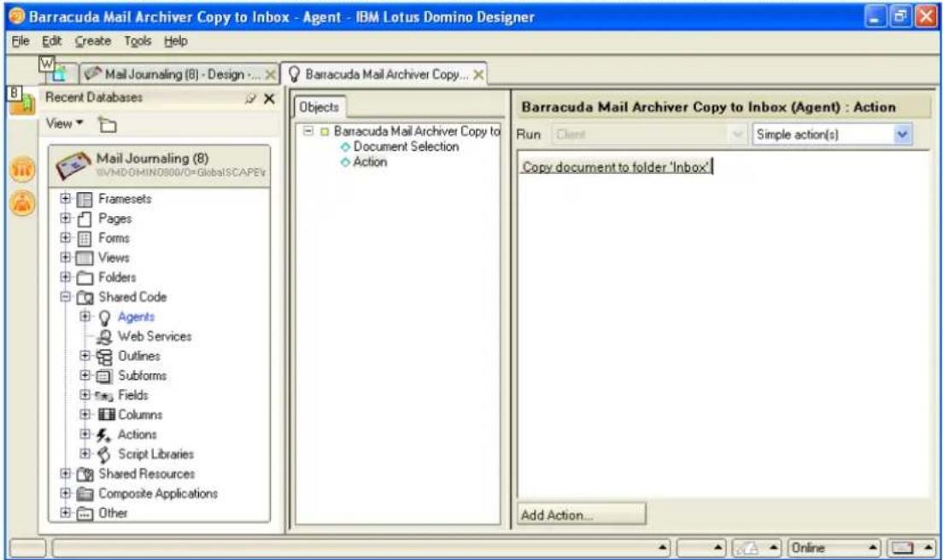Close the Recent Databases panel
This screenshot has height=560, width=943.
(x=269, y=98)
